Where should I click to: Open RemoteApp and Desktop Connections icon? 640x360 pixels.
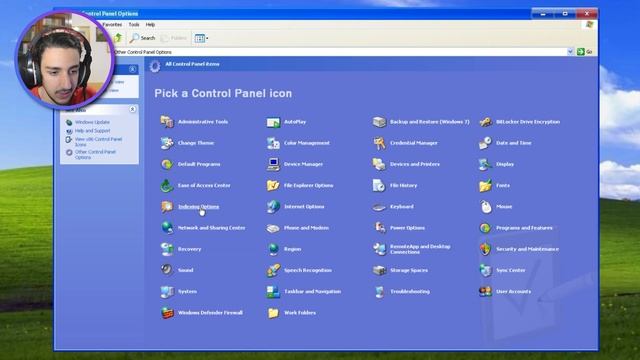coord(379,249)
